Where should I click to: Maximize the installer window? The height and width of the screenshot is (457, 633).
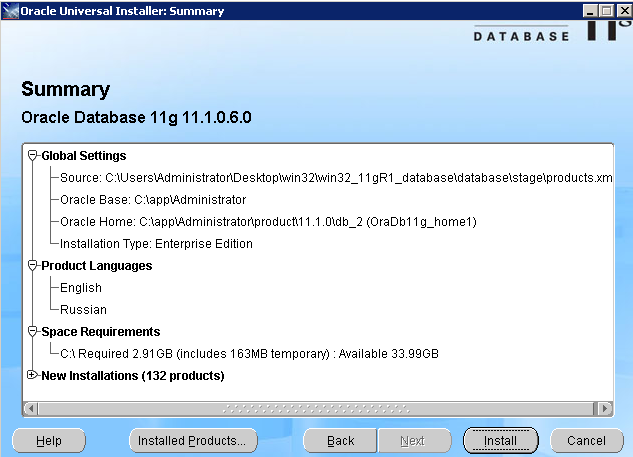tap(606, 11)
